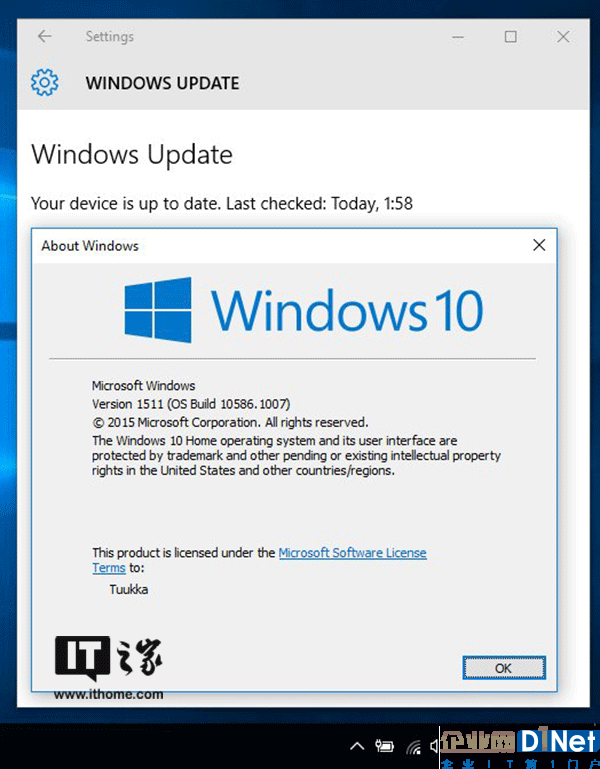Click the Version 1511 OS Build text
This screenshot has width=600, height=769.
[x=191, y=404]
